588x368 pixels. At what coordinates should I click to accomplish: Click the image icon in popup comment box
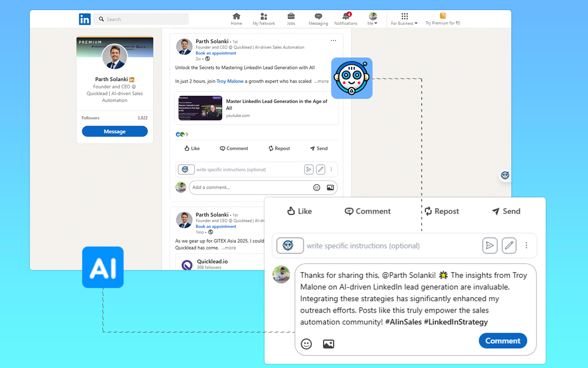[328, 344]
